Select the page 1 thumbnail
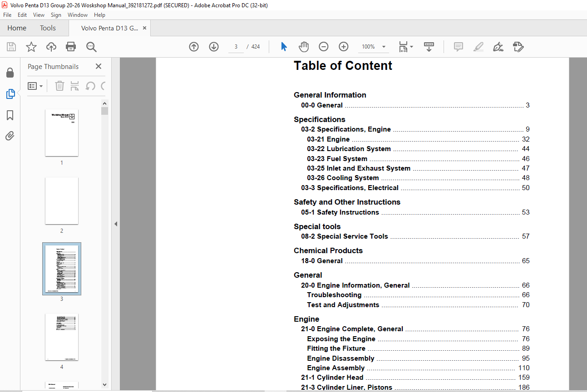Viewport: 587px width, 392px height. point(62,133)
